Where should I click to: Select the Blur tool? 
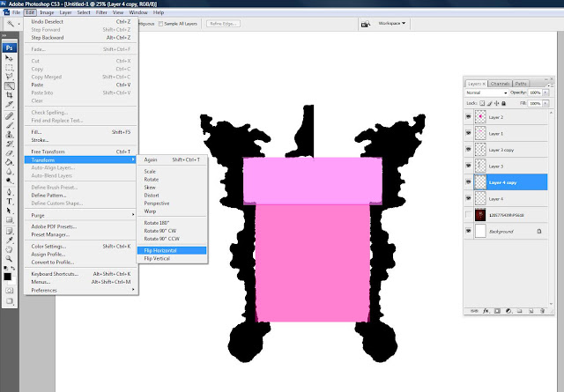point(10,172)
